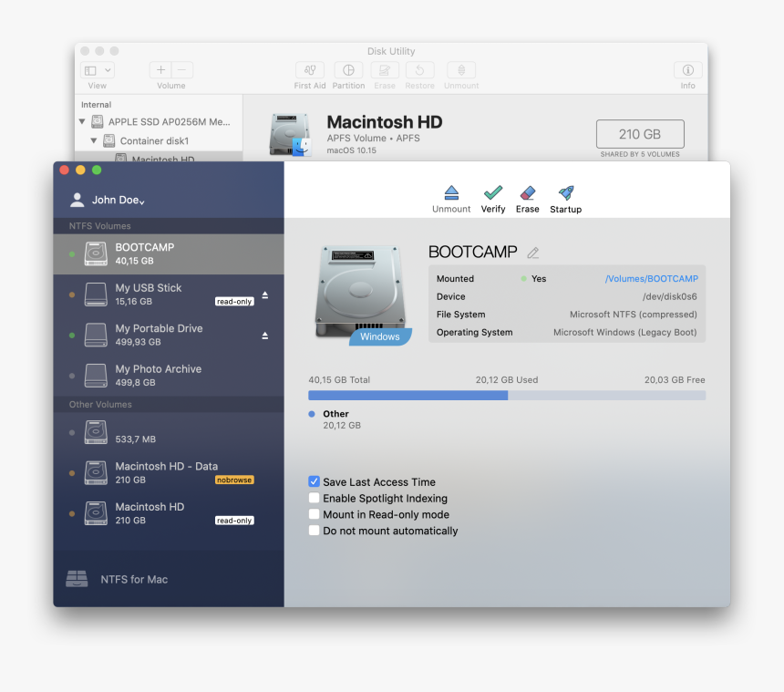This screenshot has height=692, width=784.
Task: Switch to the Other Volumes section
Action: pos(100,404)
